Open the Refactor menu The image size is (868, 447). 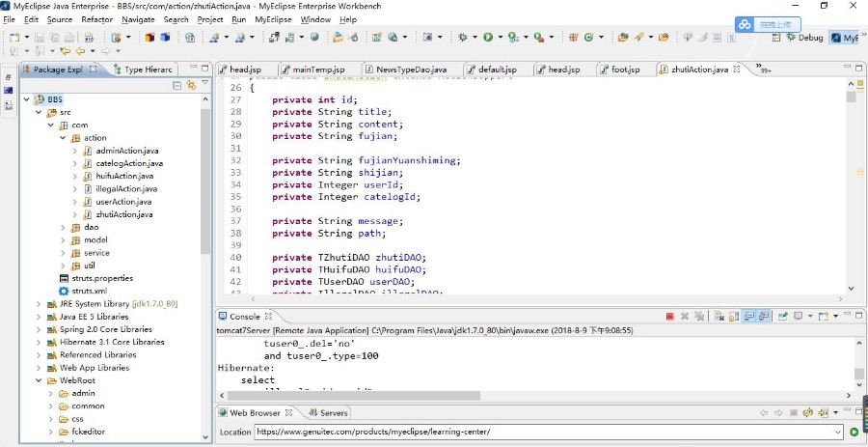(x=96, y=19)
